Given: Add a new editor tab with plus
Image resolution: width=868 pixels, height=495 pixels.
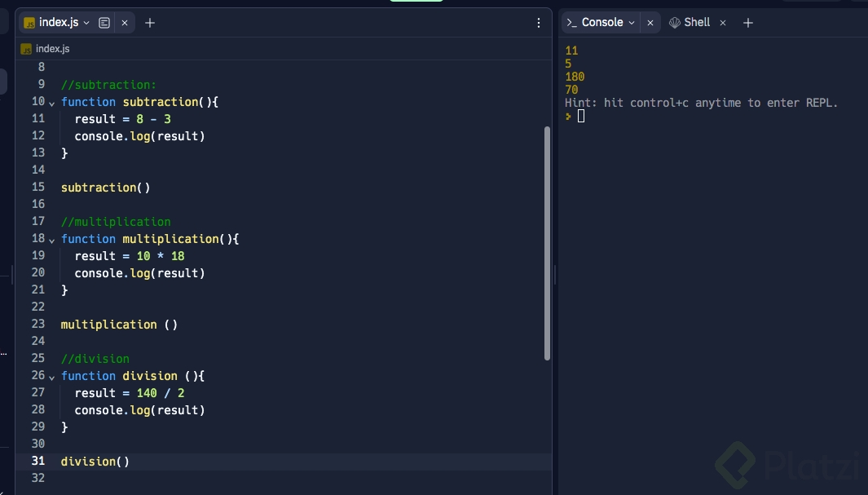Looking at the screenshot, I should (149, 23).
